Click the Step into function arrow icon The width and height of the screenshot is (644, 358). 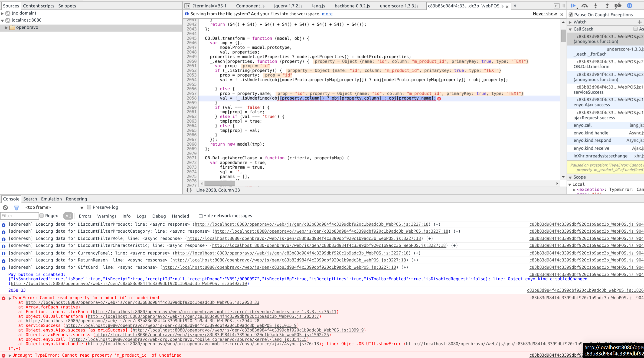pos(596,6)
